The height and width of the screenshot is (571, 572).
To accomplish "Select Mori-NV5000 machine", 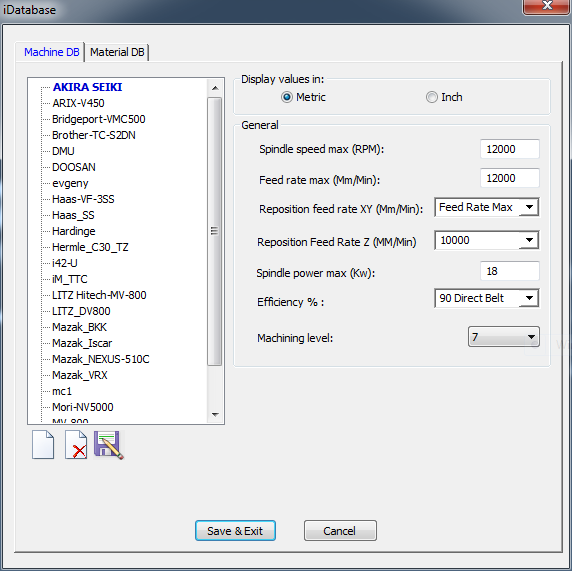I will (83, 407).
